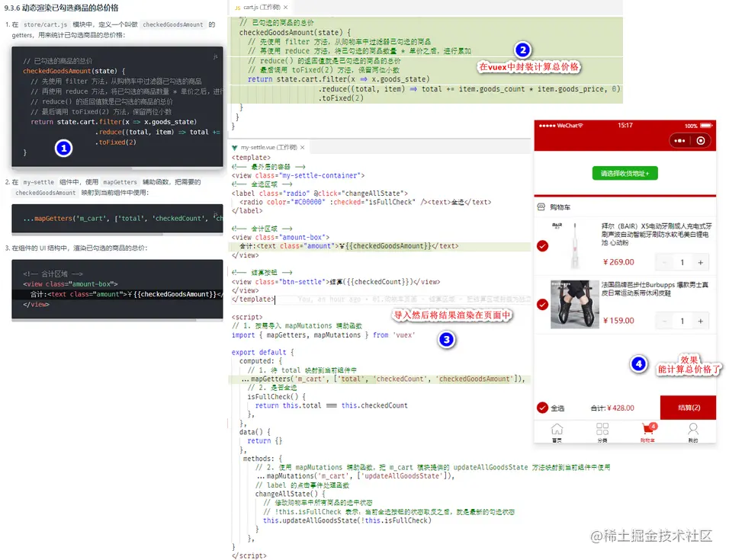Screen dimensions: 729x560
Task: Open the 我的 profile tab icon
Action: (692, 429)
